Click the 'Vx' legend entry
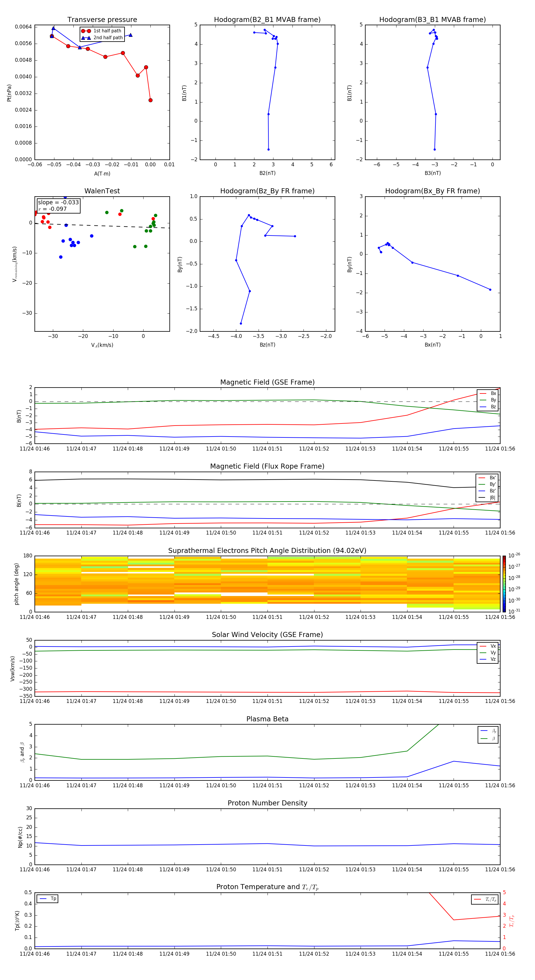The width and height of the screenshot is (535, 980). tap(488, 646)
